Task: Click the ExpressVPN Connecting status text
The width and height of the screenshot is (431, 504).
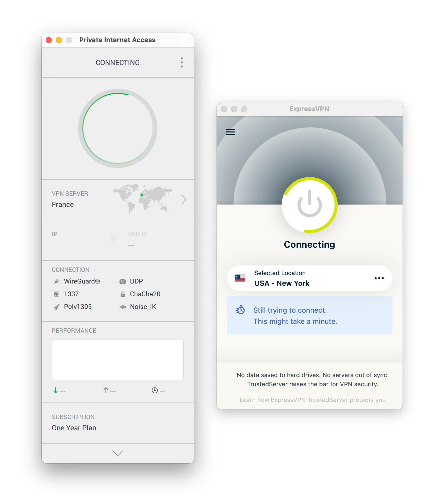Action: click(310, 244)
